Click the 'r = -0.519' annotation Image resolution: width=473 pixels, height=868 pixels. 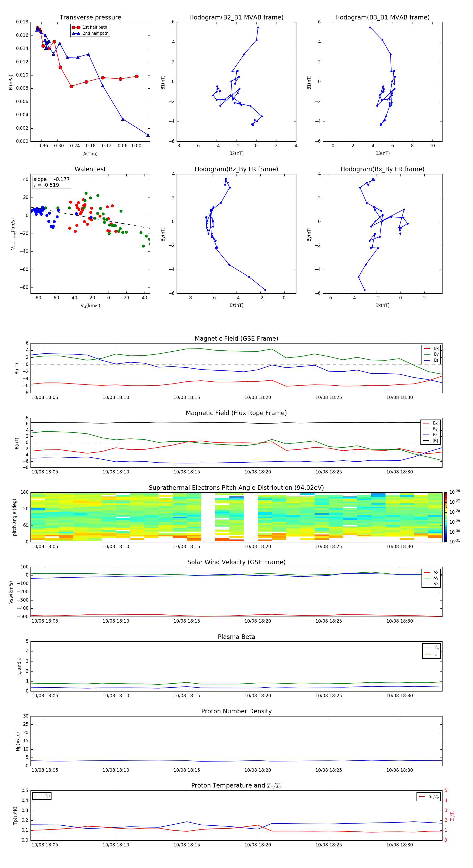pos(47,185)
